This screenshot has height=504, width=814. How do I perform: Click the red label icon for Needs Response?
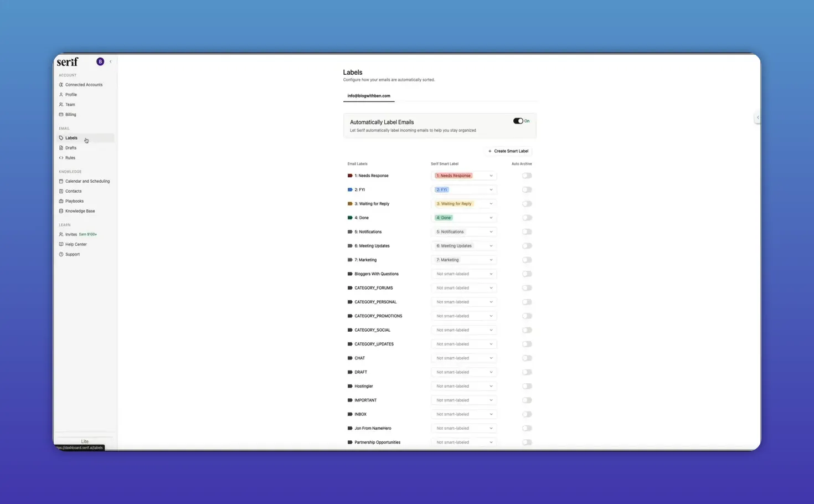[350, 176]
